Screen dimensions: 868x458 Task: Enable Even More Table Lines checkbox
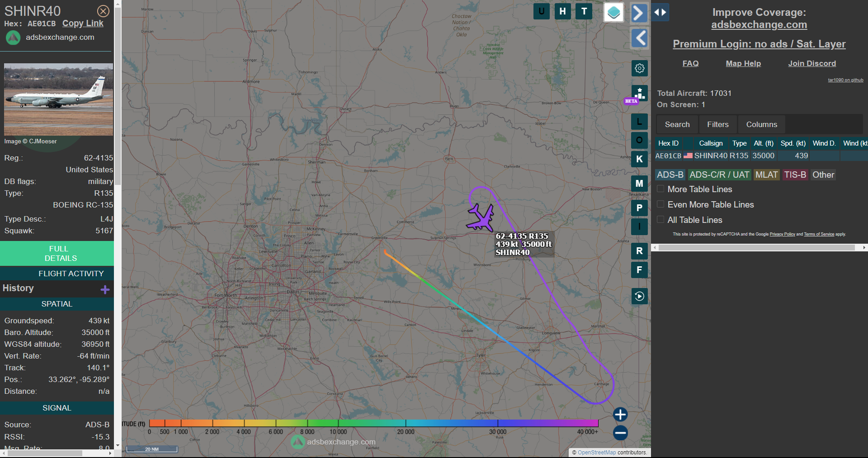[660, 204]
